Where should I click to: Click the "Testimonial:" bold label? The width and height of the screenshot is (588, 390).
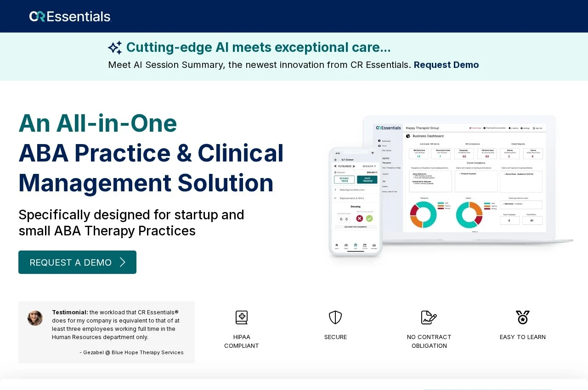point(70,312)
